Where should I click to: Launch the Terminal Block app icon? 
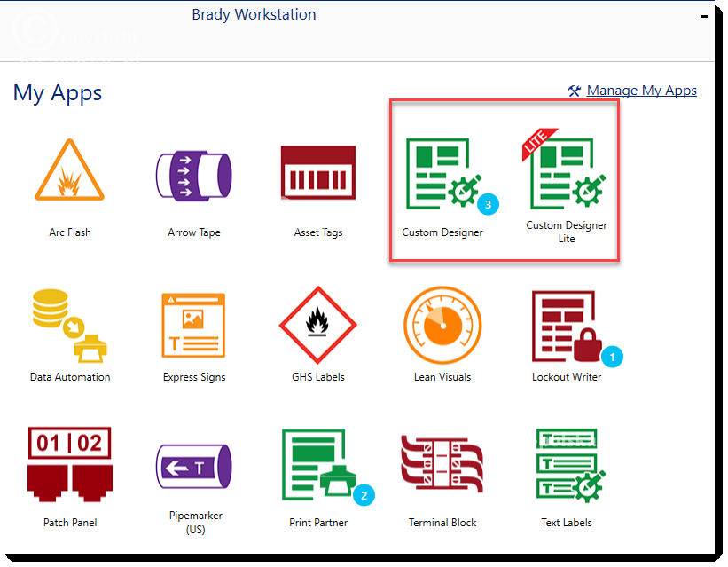[x=442, y=463]
